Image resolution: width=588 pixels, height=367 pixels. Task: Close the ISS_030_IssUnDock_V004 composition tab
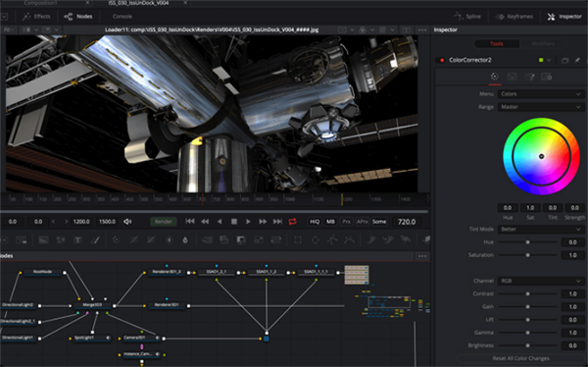185,3
